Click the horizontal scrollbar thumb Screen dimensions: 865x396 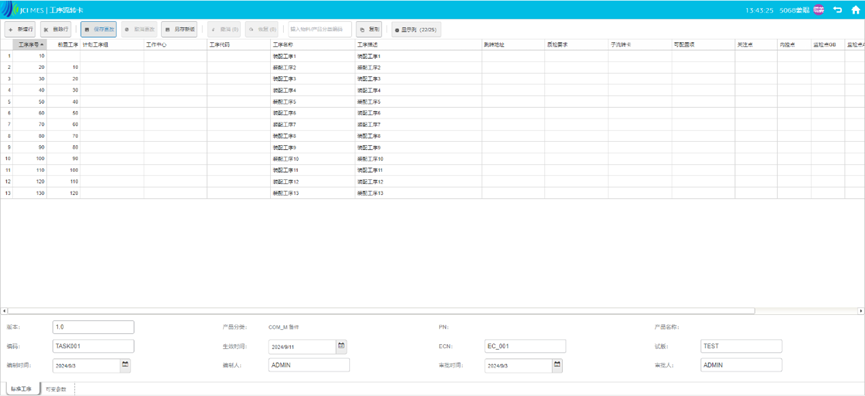(381, 311)
